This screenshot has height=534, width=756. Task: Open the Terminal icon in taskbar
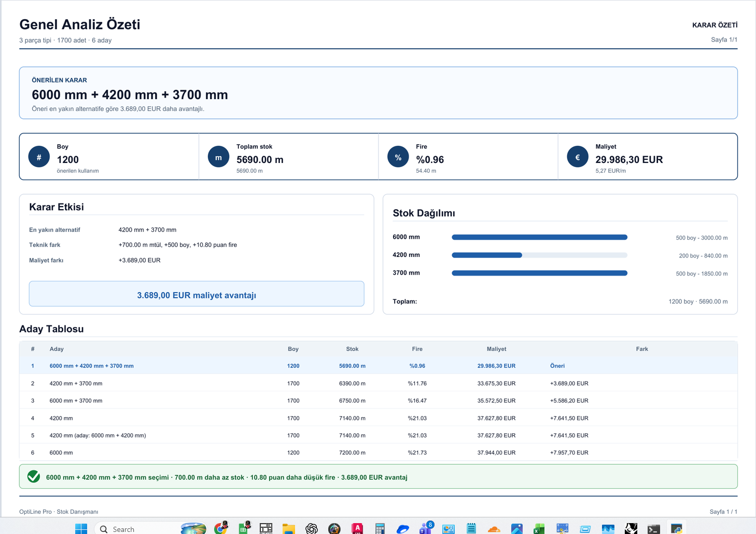coord(653,529)
